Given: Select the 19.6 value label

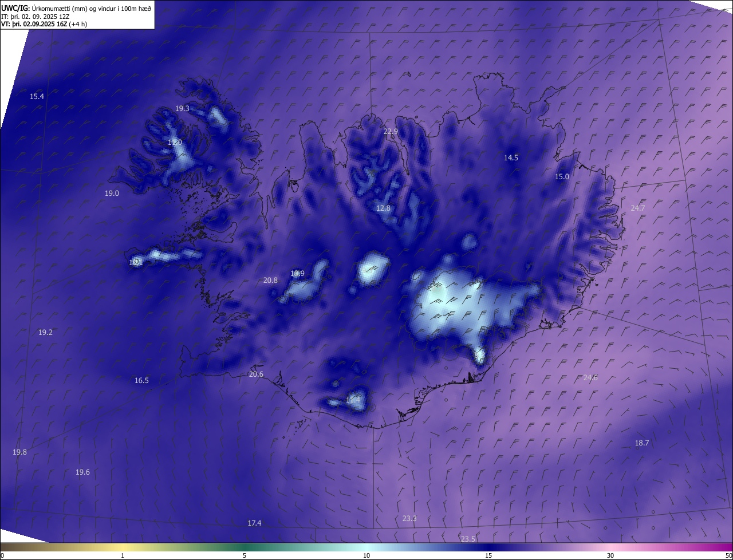Looking at the screenshot, I should tap(82, 472).
